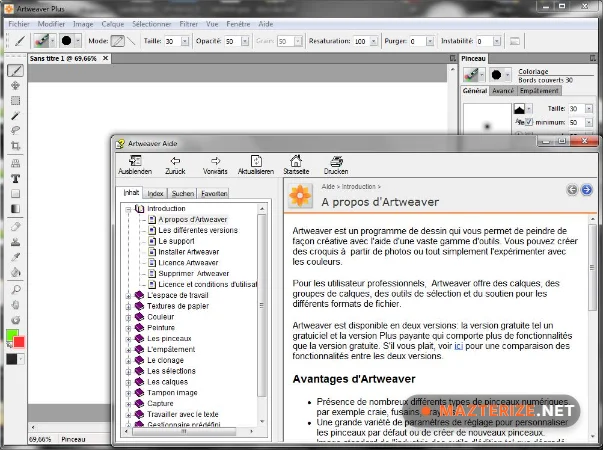
Task: Select the Lasso tool
Action: (x=15, y=130)
